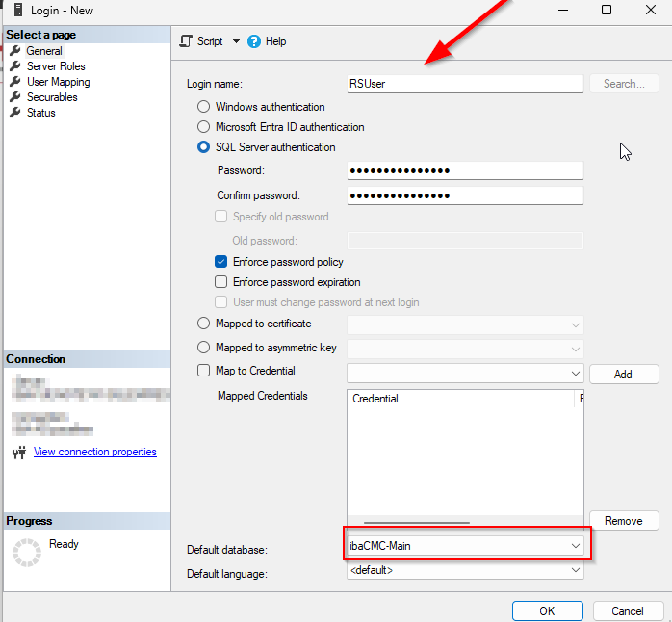The height and width of the screenshot is (622, 672).
Task: Click the wrench icon beside General
Action: 15,51
